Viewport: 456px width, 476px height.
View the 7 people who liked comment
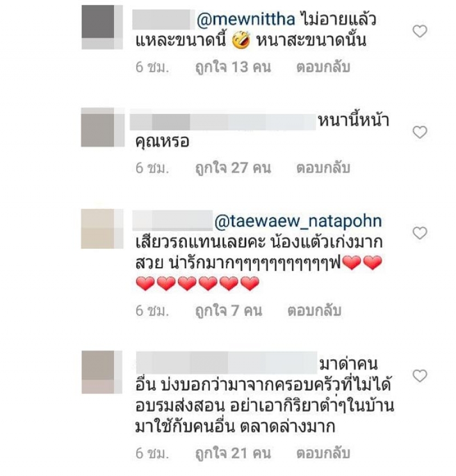tap(229, 310)
